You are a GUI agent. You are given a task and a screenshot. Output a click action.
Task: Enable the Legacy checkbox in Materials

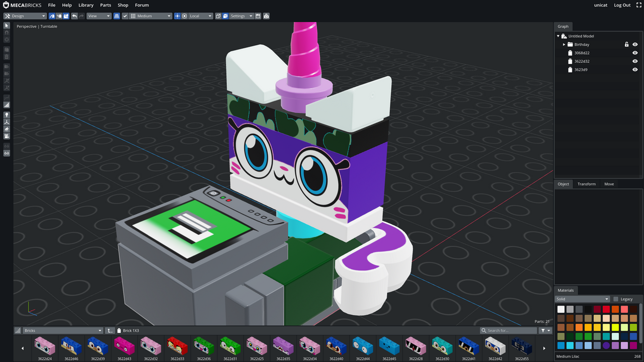click(x=616, y=299)
